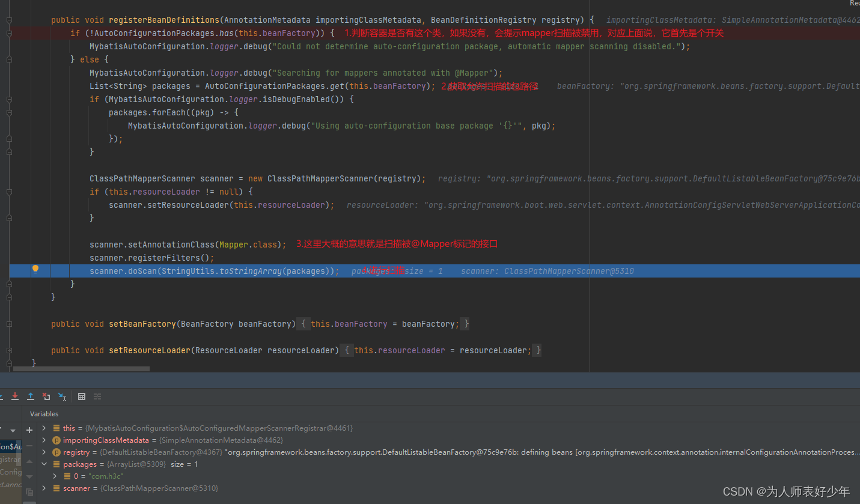
Task: Move the watch up with the up arrow
Action: point(29,461)
